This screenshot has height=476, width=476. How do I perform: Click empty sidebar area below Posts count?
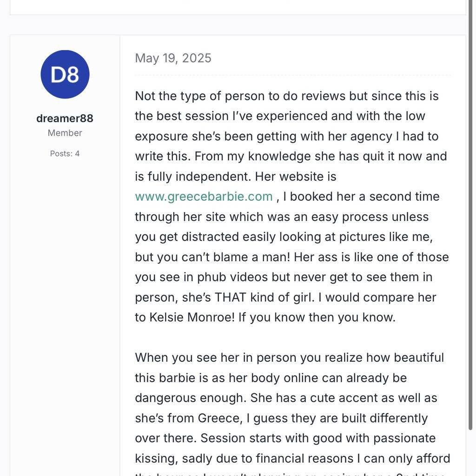(65, 279)
